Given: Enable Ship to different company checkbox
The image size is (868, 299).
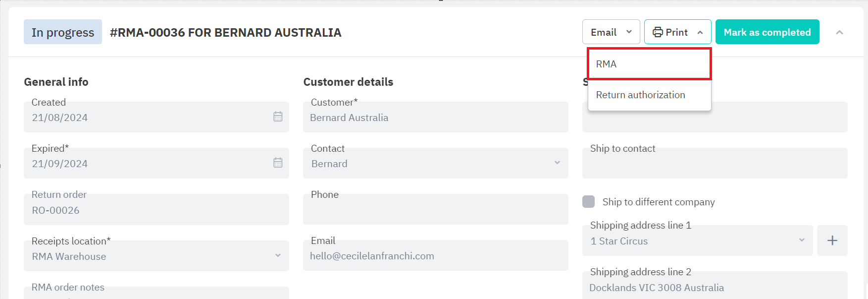Looking at the screenshot, I should (x=589, y=202).
